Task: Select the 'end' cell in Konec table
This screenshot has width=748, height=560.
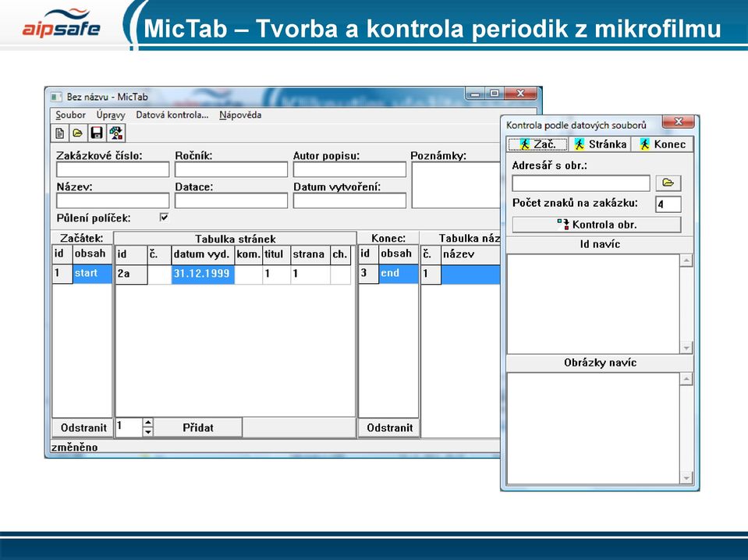Action: (x=399, y=274)
